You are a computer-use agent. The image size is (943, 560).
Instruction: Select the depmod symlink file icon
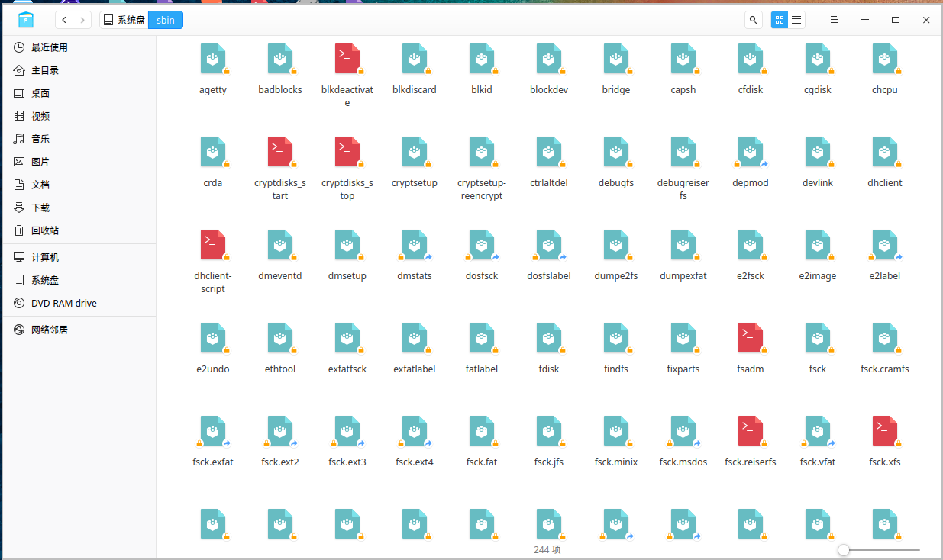tap(751, 152)
